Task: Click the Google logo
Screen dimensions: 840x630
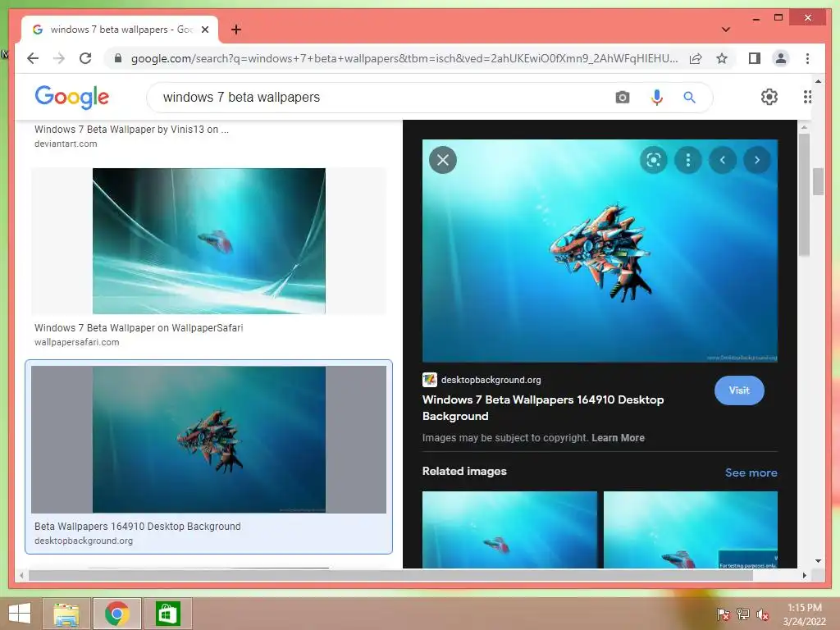Action: pyautogui.click(x=72, y=97)
